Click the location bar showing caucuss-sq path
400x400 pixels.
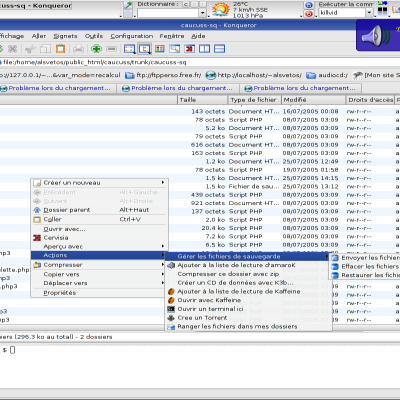200,62
